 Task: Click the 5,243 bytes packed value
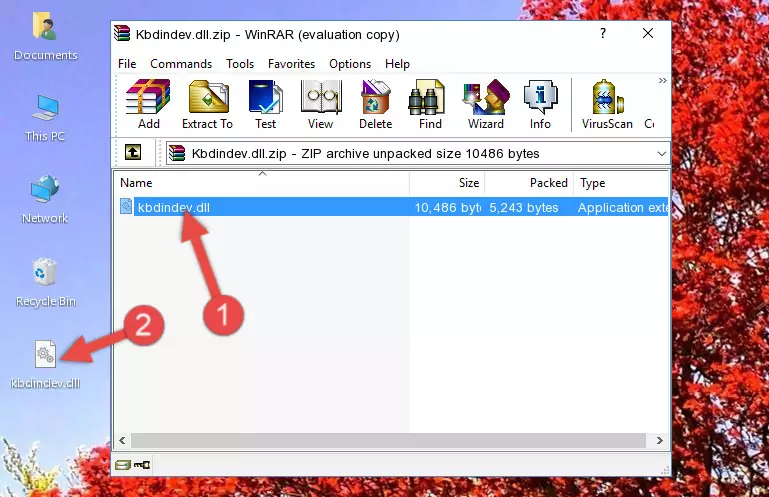point(524,208)
